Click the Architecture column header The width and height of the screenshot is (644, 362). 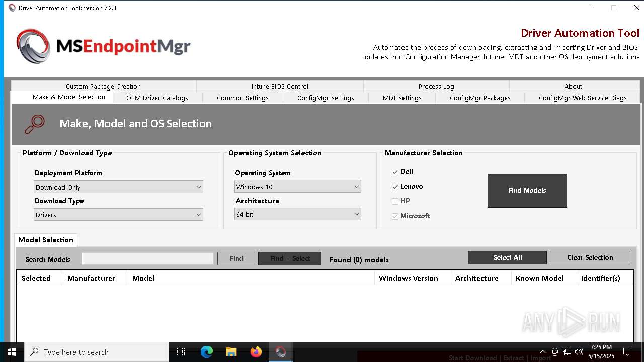click(x=481, y=278)
